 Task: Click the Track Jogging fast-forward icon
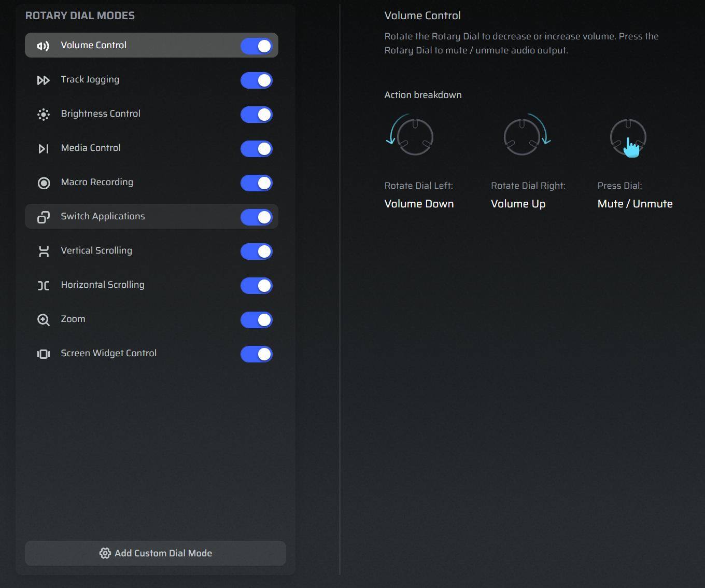(44, 80)
